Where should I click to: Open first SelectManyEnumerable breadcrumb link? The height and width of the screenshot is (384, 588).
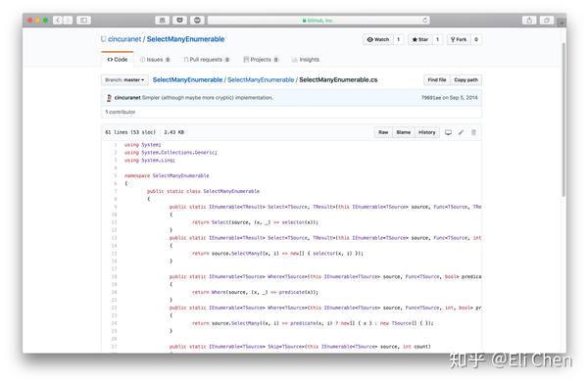[x=187, y=80]
